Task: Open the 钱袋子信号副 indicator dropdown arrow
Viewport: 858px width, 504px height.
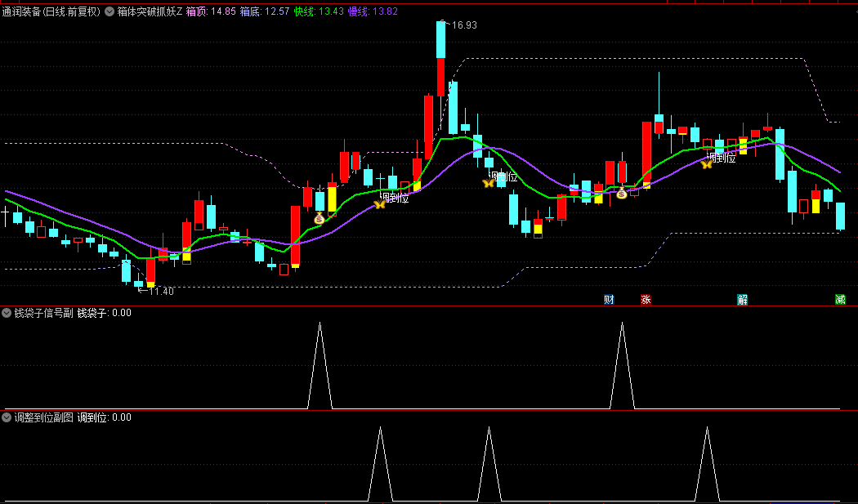Action: click(7, 313)
